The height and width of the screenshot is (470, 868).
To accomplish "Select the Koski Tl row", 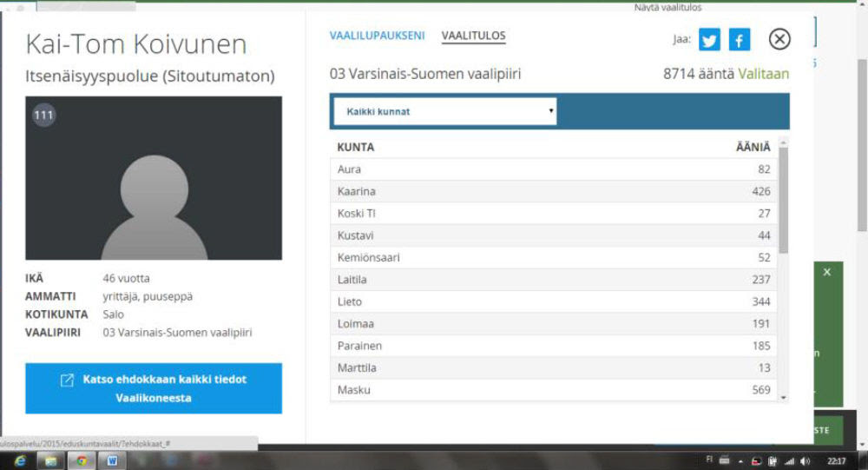I will coord(554,214).
